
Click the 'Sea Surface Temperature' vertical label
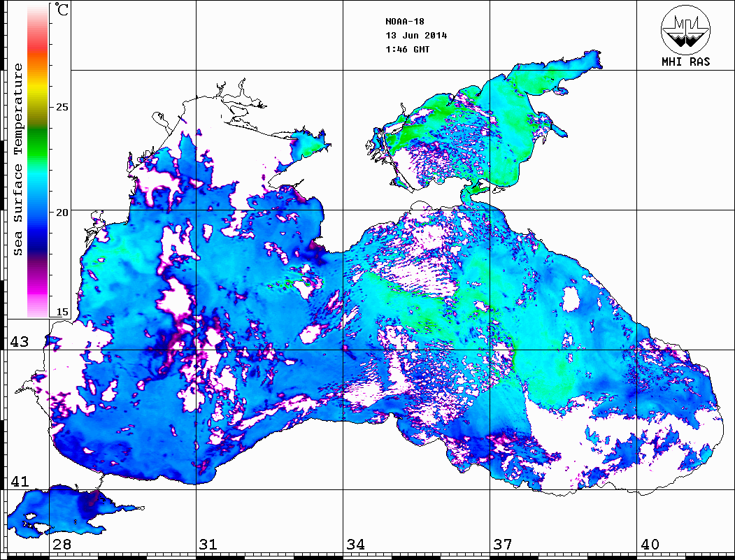17,159
